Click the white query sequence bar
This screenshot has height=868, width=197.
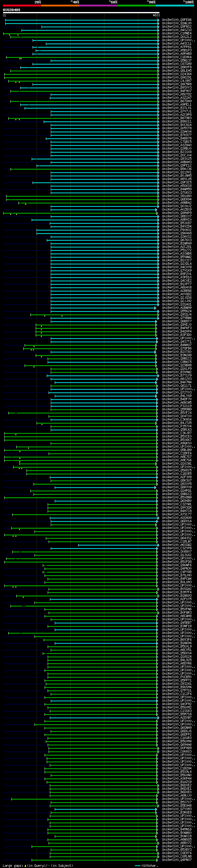tap(81, 12)
